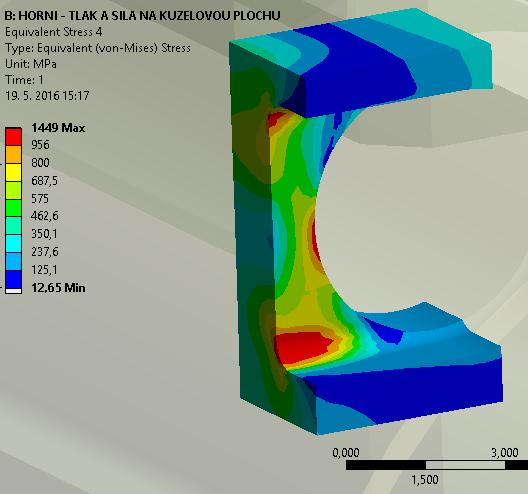Click the white band at legend bottom
The width and height of the screenshot is (528, 494).
pyautogui.click(x=13, y=291)
